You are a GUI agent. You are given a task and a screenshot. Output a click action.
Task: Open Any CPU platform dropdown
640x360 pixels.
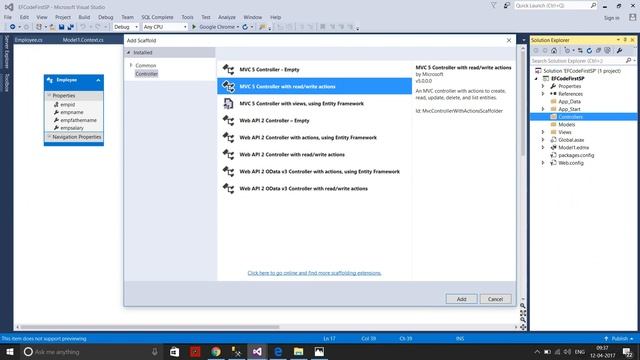pos(165,27)
